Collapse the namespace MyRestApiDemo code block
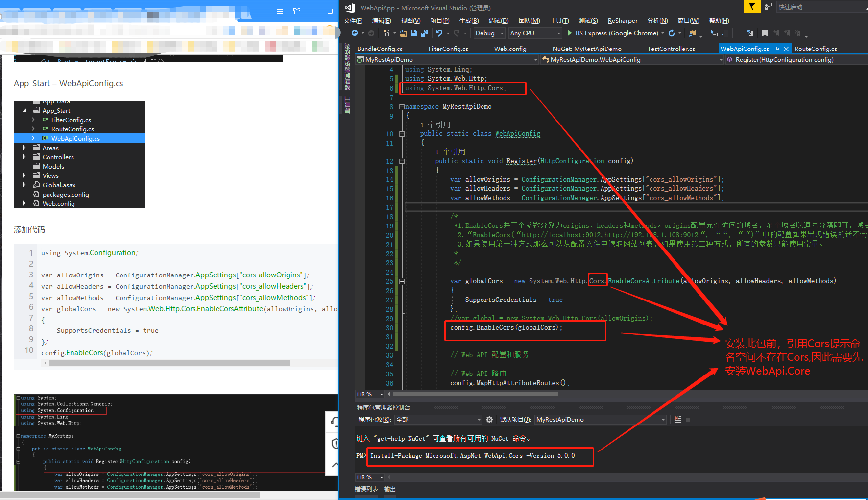Image resolution: width=868 pixels, height=500 pixels. [402, 107]
